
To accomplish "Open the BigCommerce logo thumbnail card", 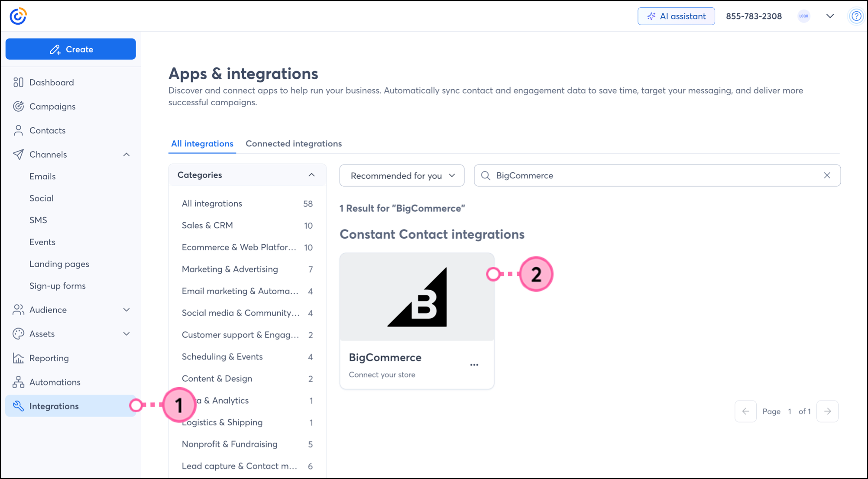I will click(x=417, y=297).
